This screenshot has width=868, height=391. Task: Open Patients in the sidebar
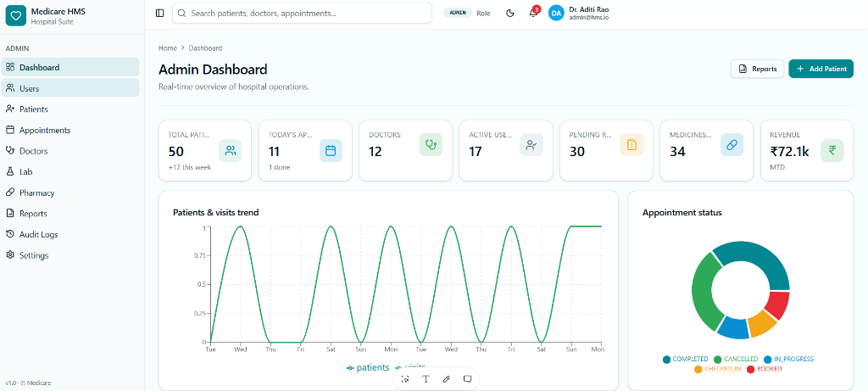70,109
